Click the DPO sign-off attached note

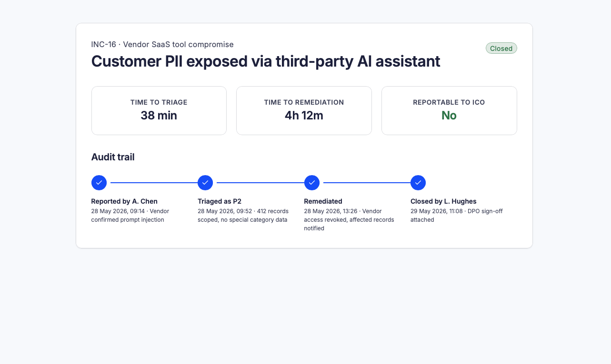456,216
